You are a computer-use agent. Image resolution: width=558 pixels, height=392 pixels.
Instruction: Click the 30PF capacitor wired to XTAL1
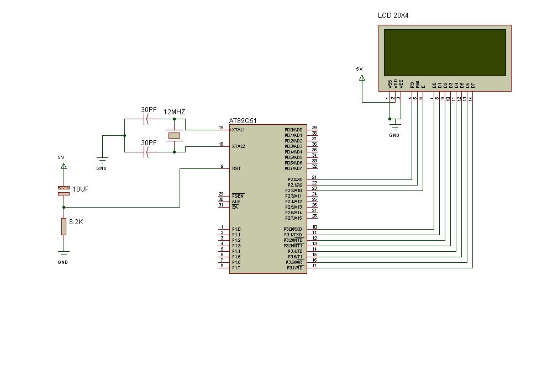pyautogui.click(x=146, y=119)
